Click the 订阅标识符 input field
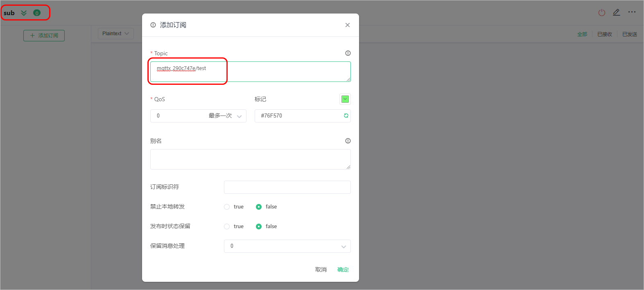This screenshot has width=644, height=290. [x=287, y=187]
